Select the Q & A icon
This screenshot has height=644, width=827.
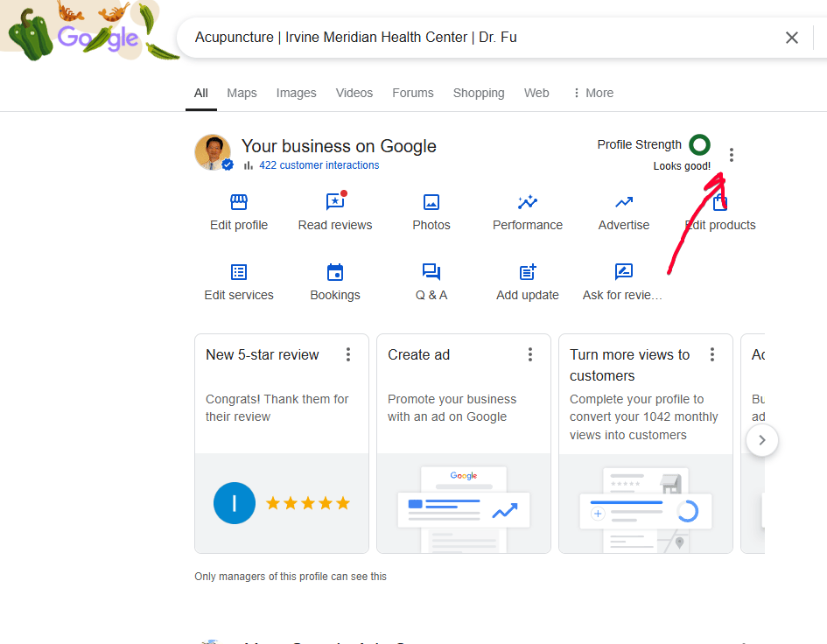pyautogui.click(x=431, y=272)
